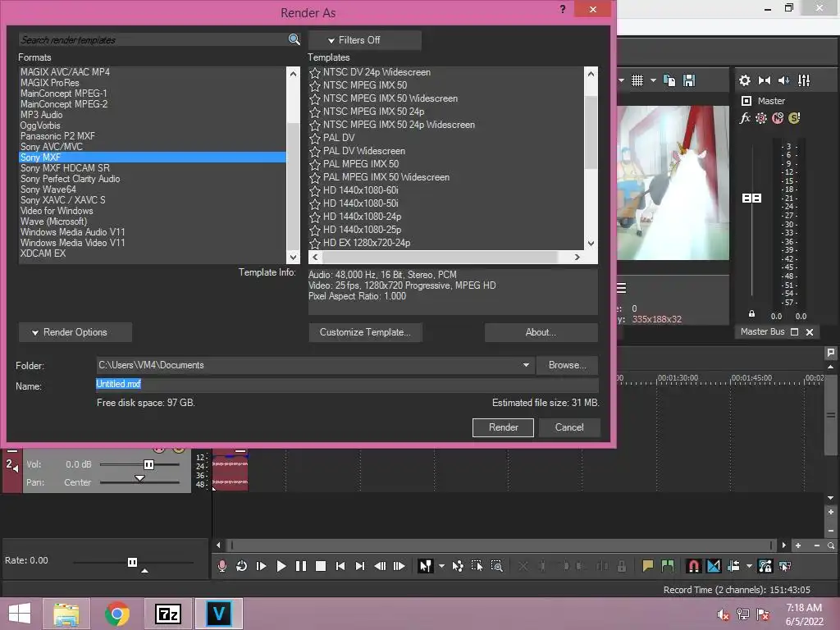Step to the next frame
Screen dimensions: 840x630
[399, 566]
